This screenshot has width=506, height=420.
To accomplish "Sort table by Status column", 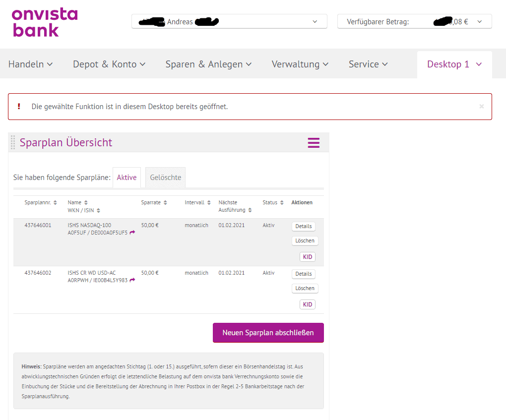I will click(282, 203).
